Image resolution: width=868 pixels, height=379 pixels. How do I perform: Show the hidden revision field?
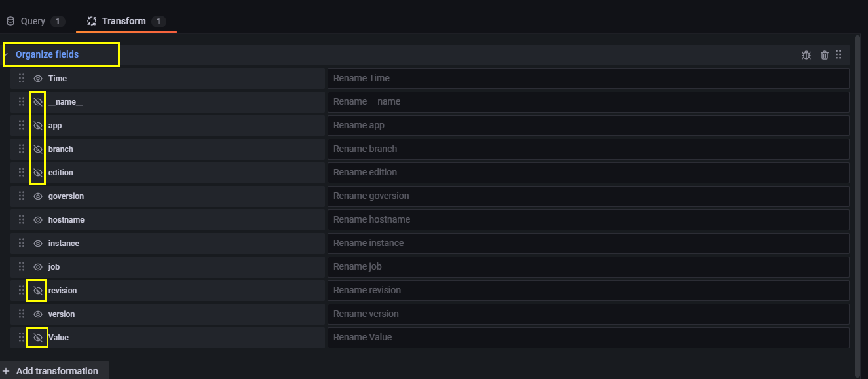click(38, 290)
